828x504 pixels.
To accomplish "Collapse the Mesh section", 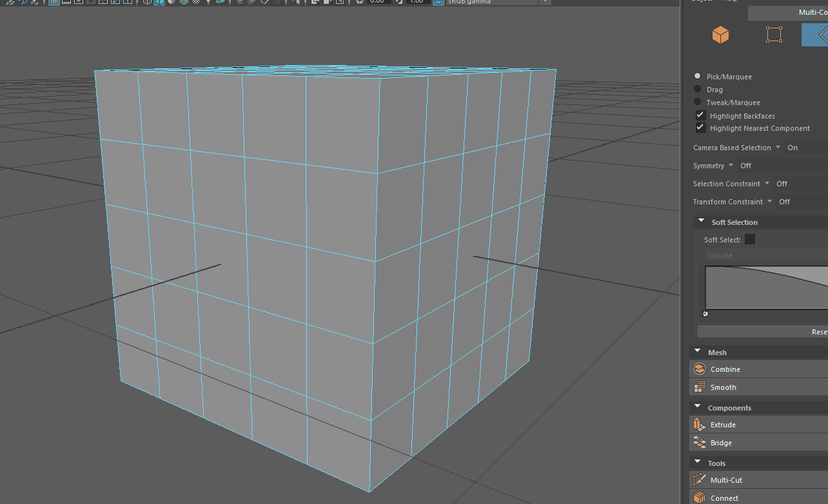I will (698, 352).
